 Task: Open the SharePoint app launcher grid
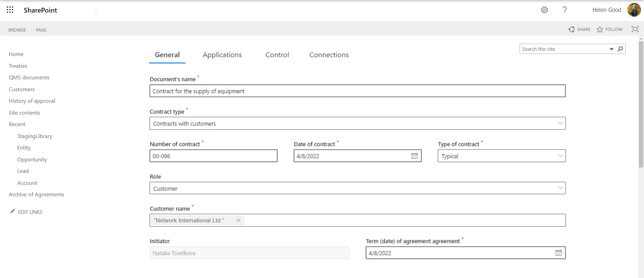tap(10, 10)
